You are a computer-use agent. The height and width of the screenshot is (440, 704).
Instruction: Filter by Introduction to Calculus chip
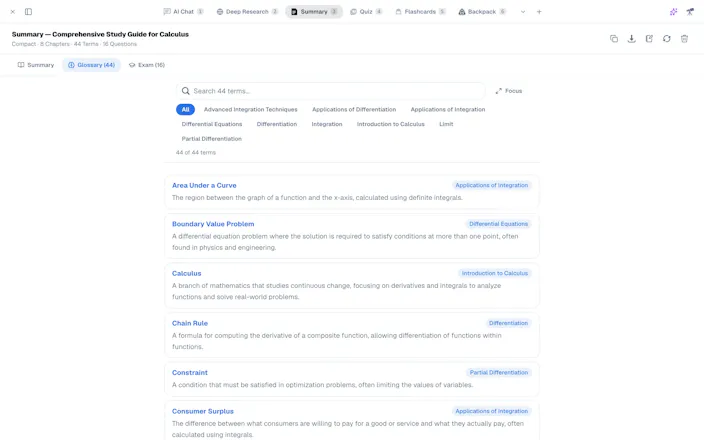click(x=391, y=124)
